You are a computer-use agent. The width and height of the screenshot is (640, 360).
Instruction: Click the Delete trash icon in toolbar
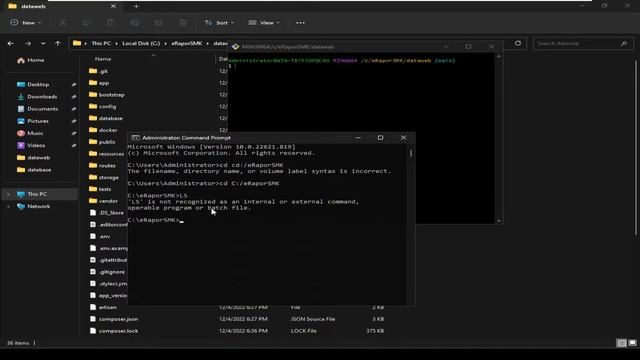point(183,23)
